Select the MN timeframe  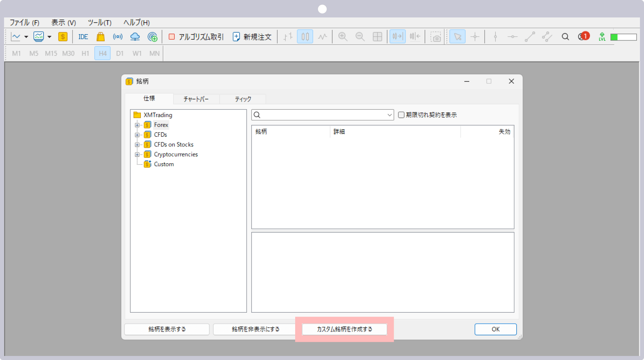click(x=154, y=53)
